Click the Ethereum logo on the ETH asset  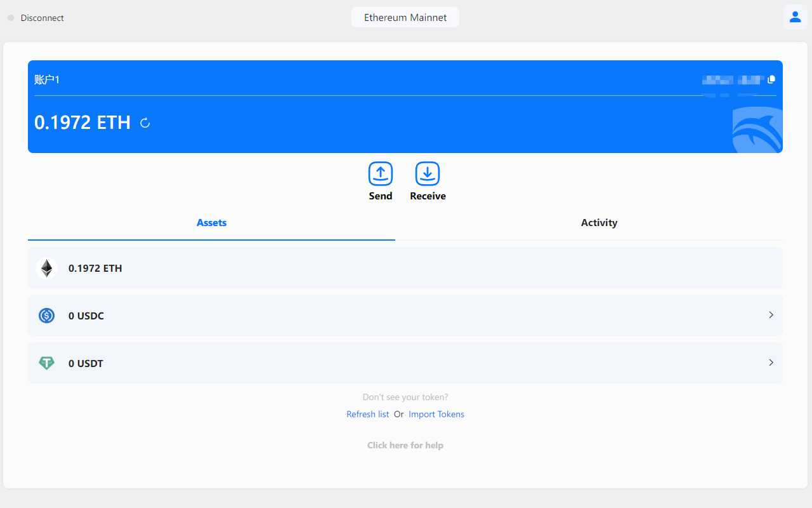[46, 268]
